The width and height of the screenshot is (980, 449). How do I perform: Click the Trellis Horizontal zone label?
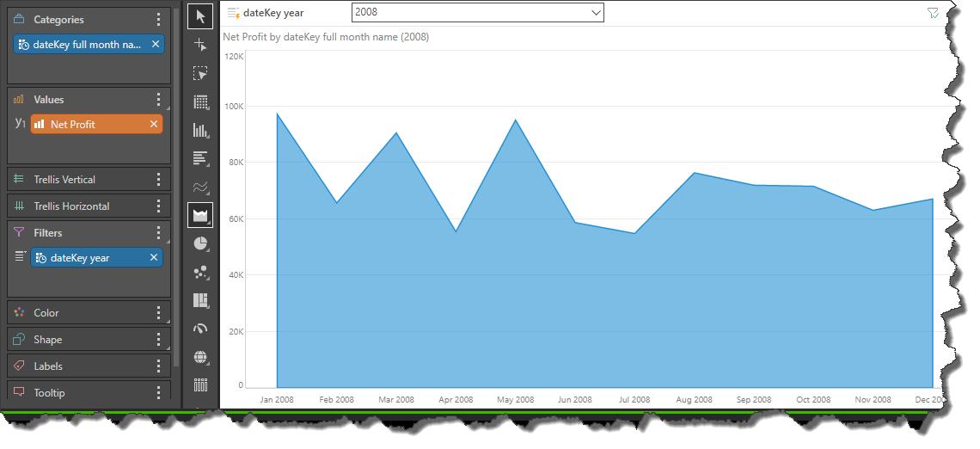coord(71,206)
